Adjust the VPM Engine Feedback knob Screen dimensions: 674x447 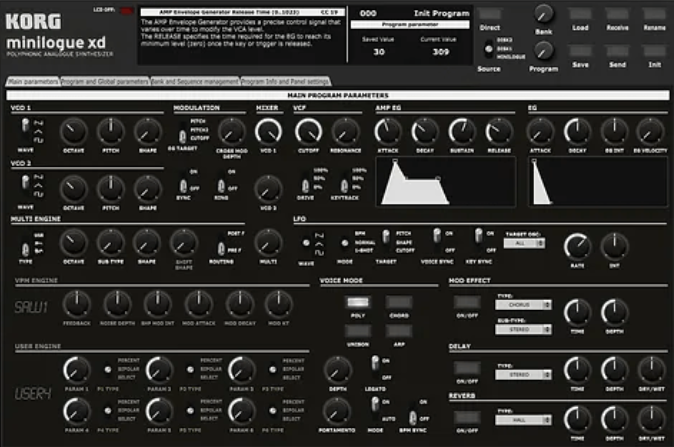click(x=77, y=304)
